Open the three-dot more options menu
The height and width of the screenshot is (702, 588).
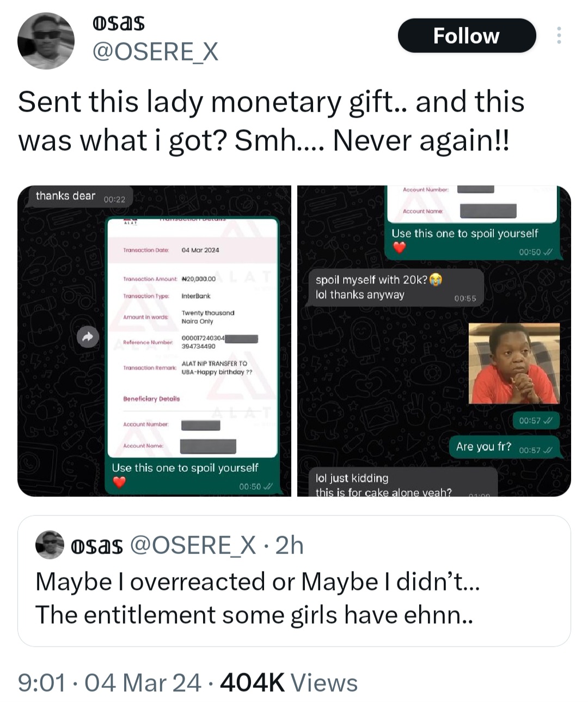(559, 35)
